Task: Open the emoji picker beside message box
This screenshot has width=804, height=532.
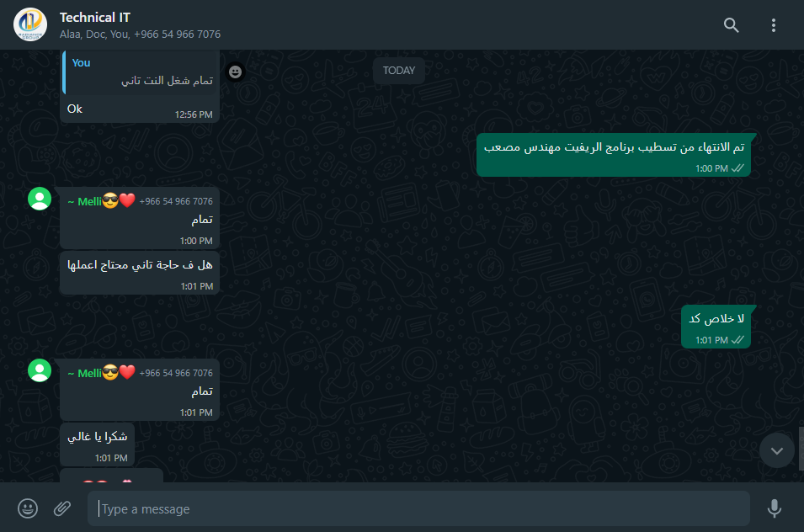Action: pos(28,508)
